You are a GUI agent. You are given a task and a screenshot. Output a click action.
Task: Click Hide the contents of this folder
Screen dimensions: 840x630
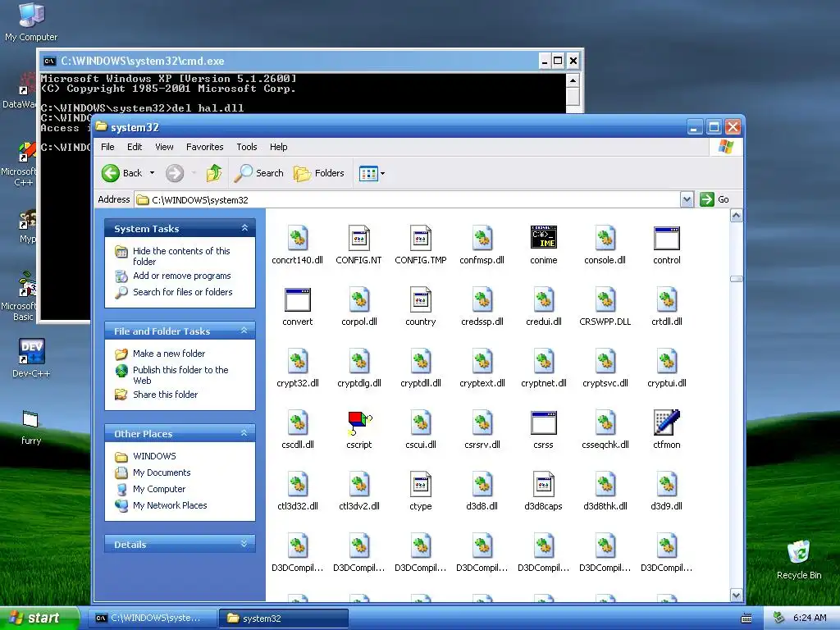(x=181, y=256)
